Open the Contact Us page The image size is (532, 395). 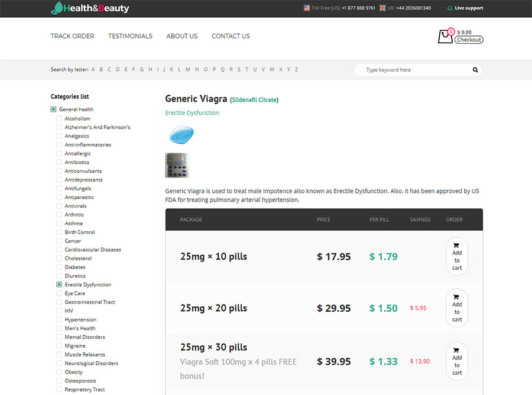click(x=231, y=36)
